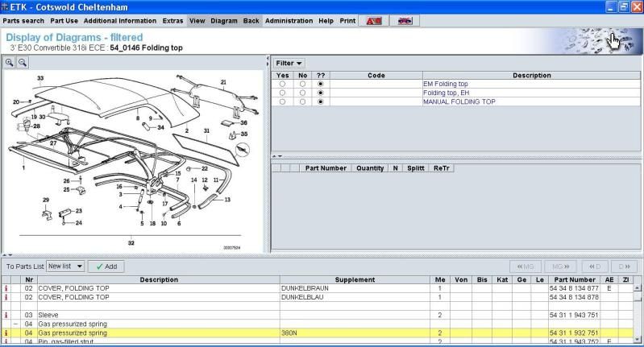Open the Additional Information menu

click(x=120, y=20)
